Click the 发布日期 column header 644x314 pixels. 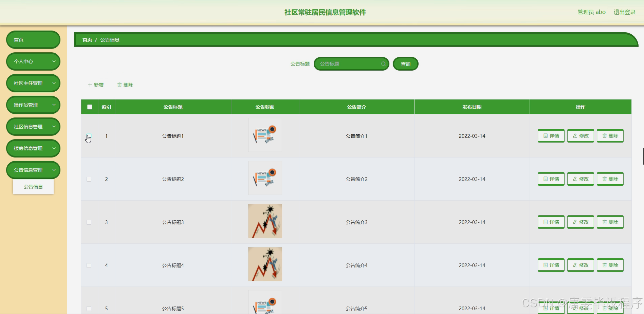472,107
